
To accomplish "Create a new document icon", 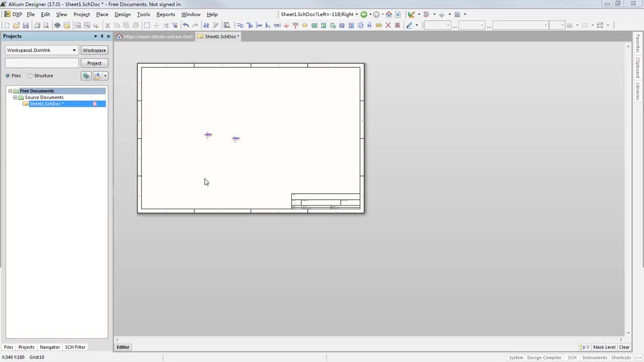I will [7, 25].
